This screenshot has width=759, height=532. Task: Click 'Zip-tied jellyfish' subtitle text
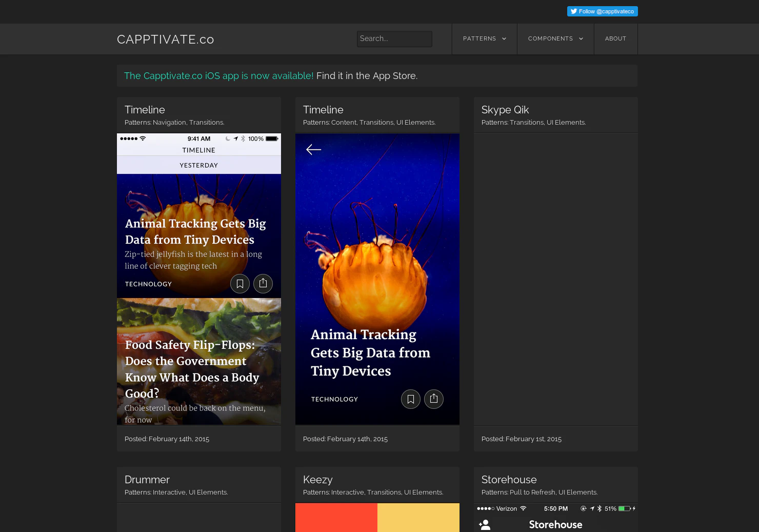coord(193,260)
